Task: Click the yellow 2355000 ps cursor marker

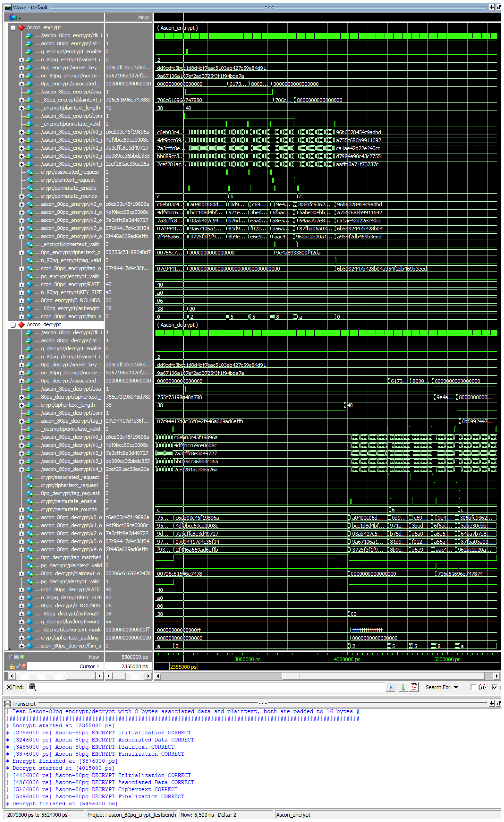Action: click(183, 667)
